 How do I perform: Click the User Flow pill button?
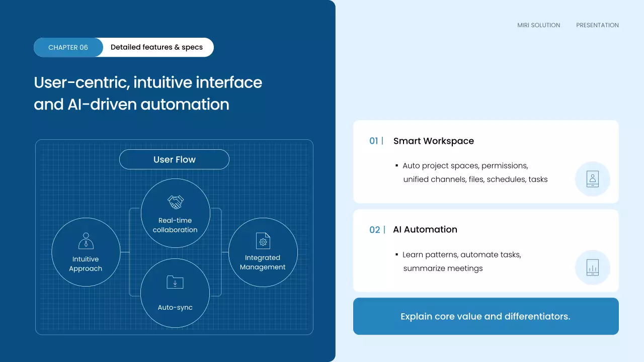174,159
